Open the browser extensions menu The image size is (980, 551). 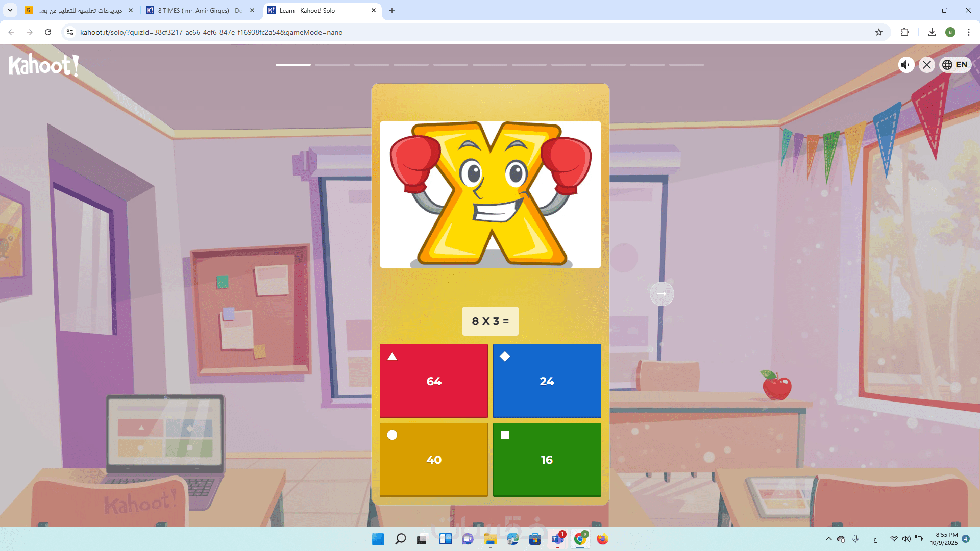[x=904, y=32]
